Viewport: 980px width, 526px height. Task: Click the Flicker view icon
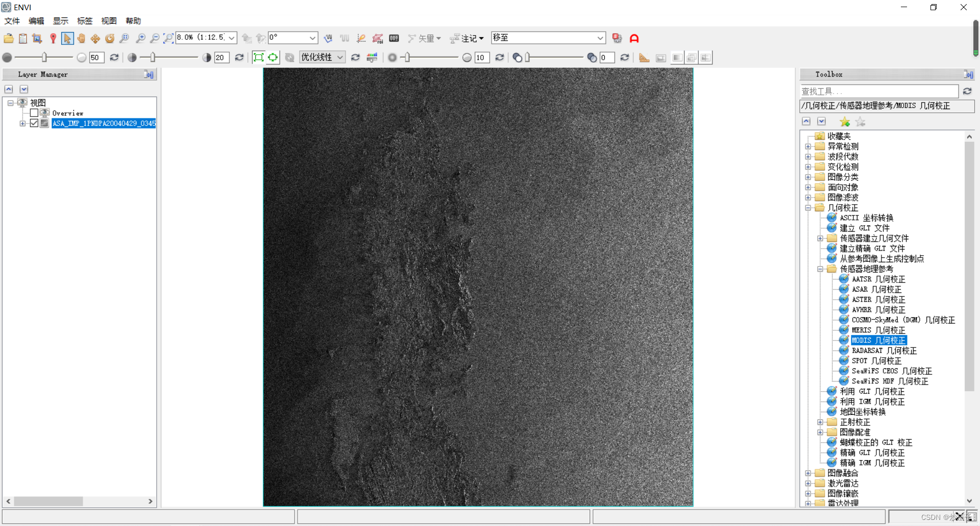click(x=692, y=58)
